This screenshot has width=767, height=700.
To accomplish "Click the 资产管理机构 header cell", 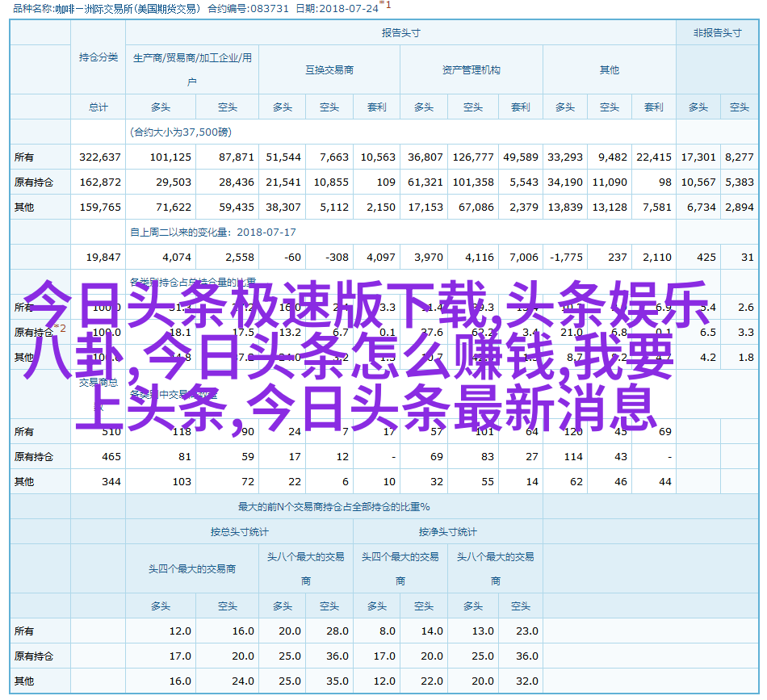I will [x=471, y=70].
